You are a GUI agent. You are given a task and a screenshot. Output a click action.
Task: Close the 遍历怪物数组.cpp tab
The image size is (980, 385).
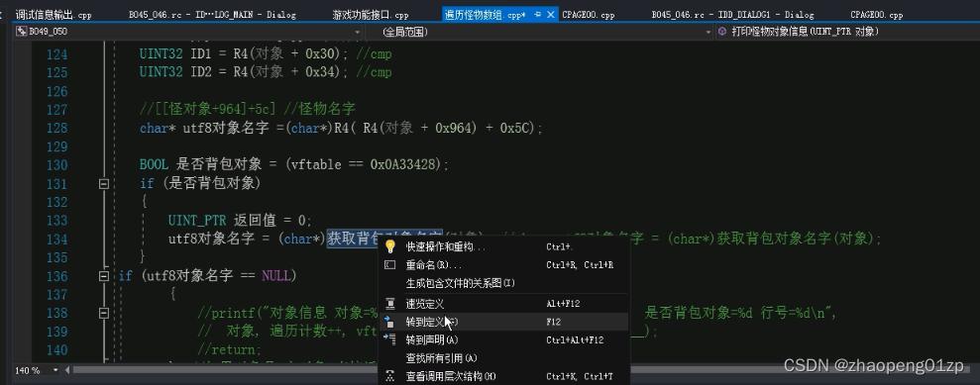pos(550,15)
